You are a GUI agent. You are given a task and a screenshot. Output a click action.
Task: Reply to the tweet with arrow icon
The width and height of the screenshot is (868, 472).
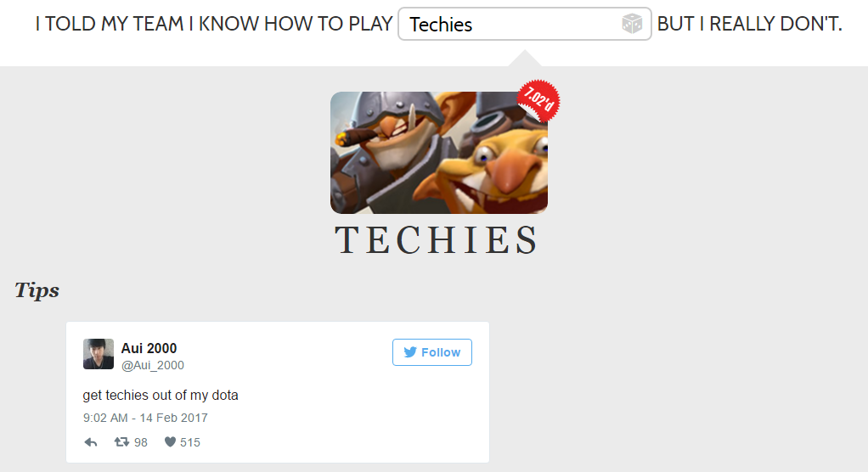[x=91, y=442]
